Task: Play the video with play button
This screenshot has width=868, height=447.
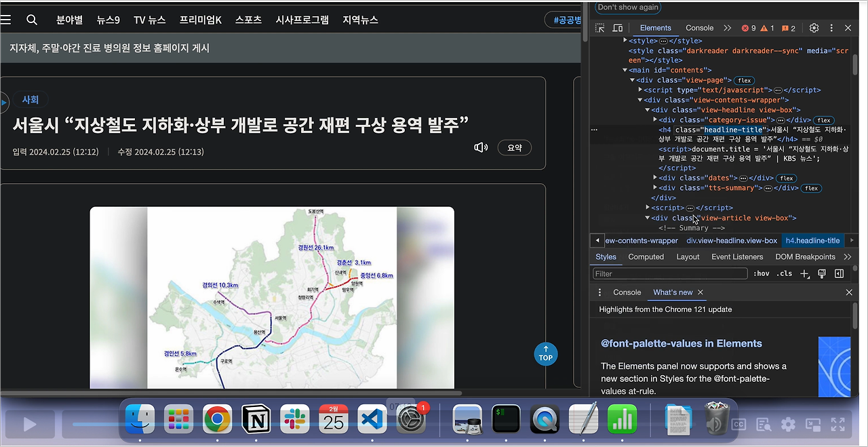Action: pos(30,425)
